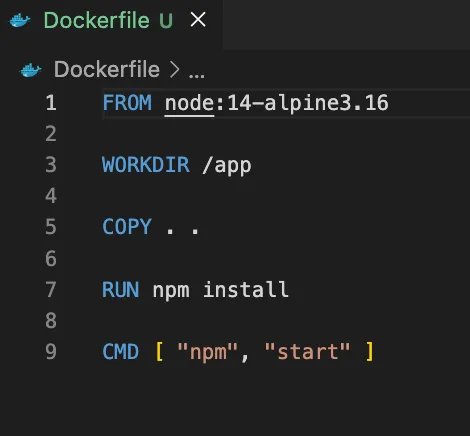Click line number 5 in gutter
The height and width of the screenshot is (436, 470).
[51, 227]
